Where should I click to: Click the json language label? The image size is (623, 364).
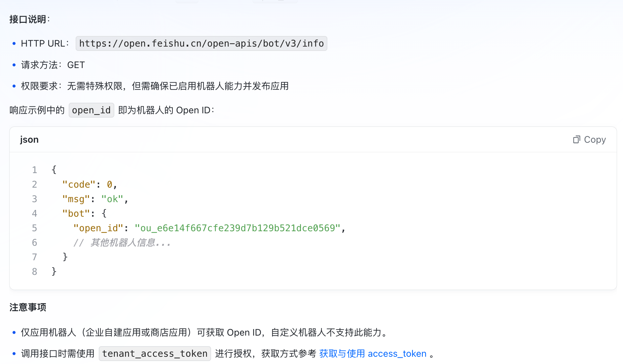click(29, 140)
